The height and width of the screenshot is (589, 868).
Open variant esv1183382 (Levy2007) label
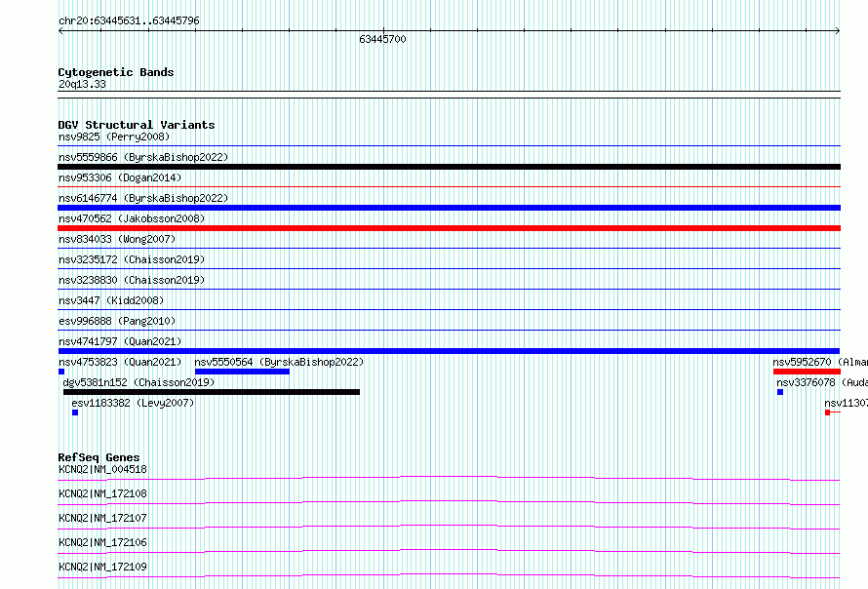tap(133, 403)
